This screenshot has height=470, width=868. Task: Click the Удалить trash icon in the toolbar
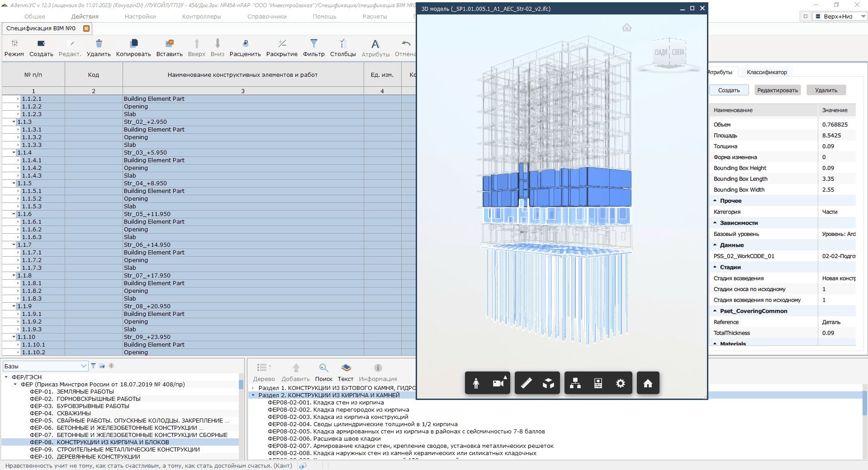[99, 44]
